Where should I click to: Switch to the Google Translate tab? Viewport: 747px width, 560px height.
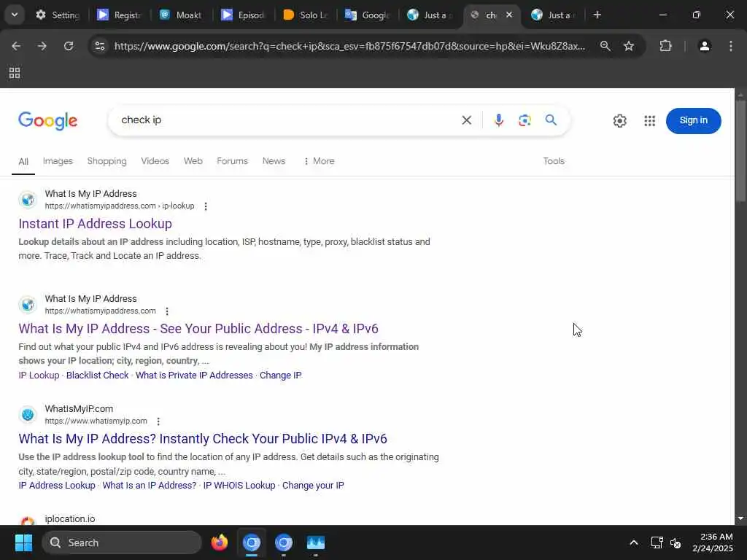click(367, 15)
